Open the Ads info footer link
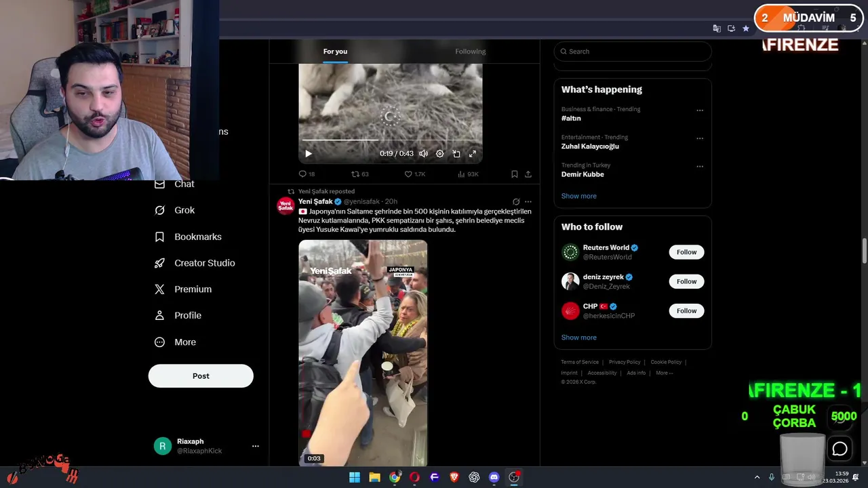Screen dimensions: 868x488 point(636,373)
